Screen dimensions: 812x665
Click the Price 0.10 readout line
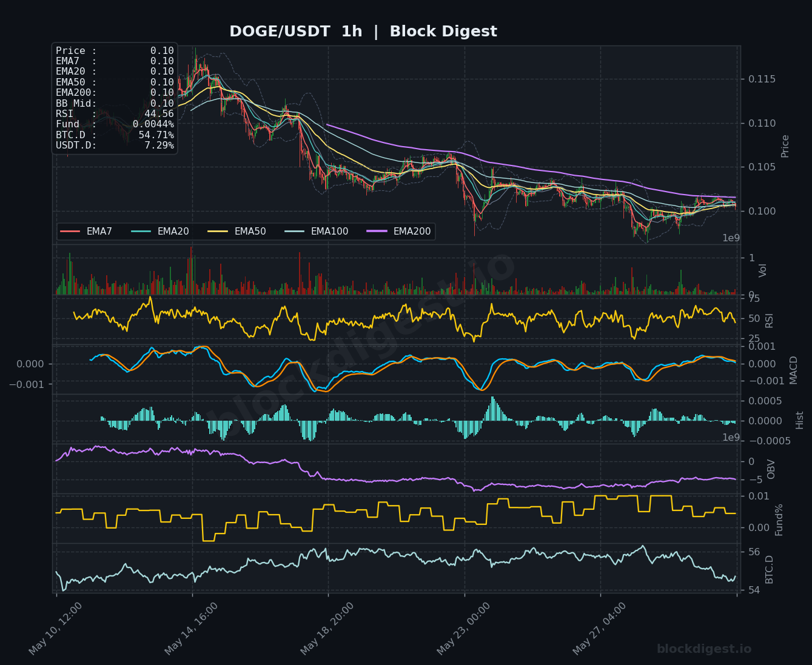[x=115, y=51]
